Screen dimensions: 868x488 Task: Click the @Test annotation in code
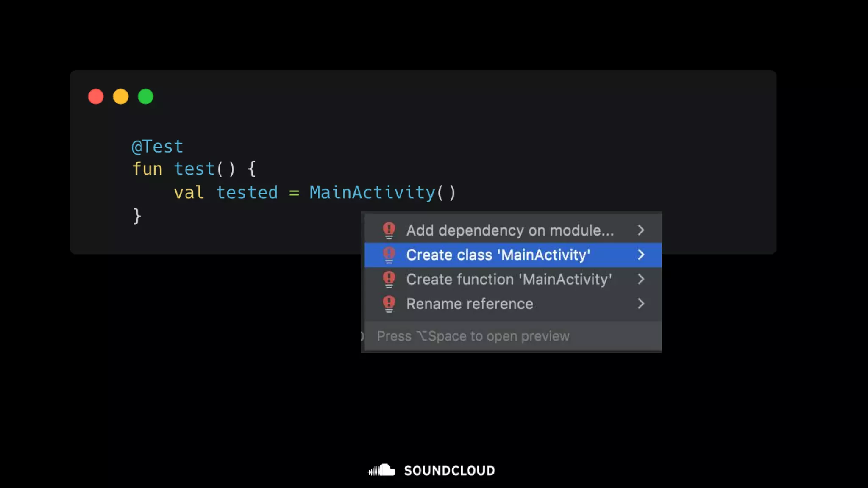[157, 147]
